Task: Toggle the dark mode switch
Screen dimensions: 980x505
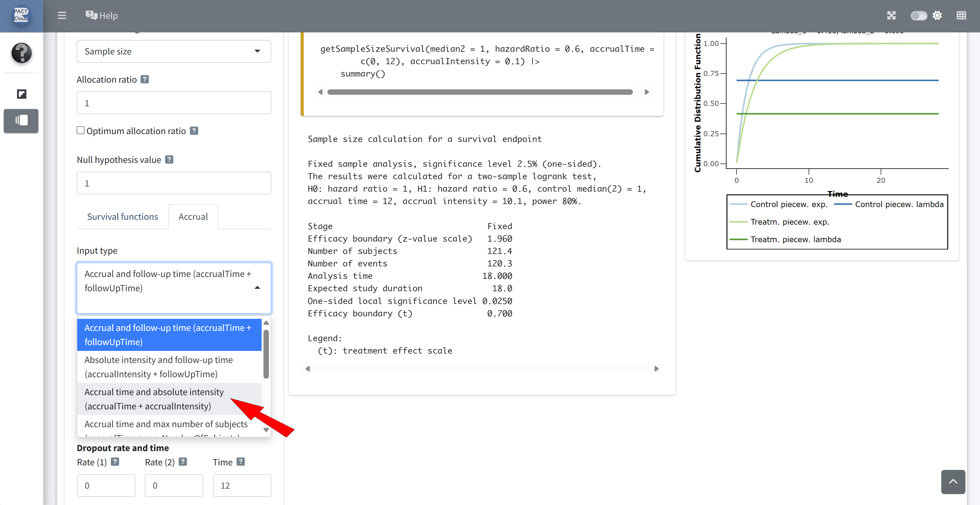Action: 918,15
